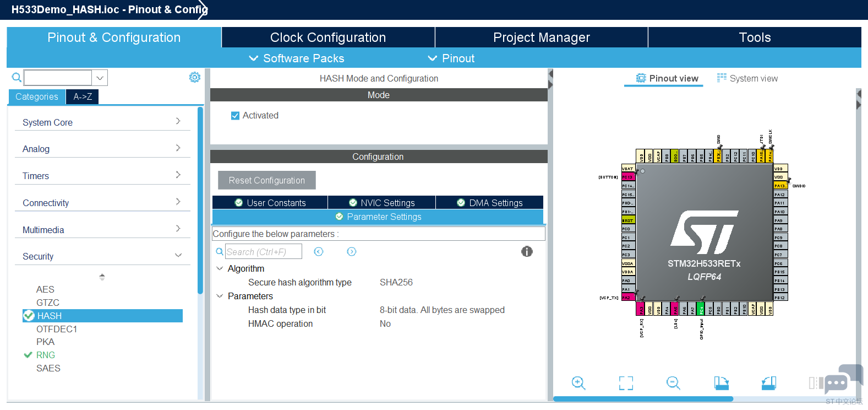Go to the previous parameter search result

coord(319,251)
